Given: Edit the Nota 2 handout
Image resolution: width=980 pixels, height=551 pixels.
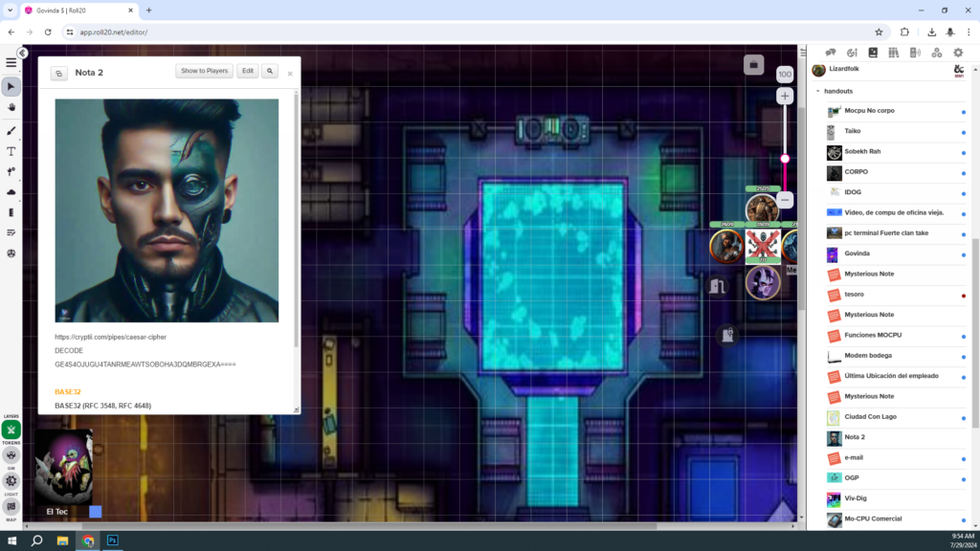Looking at the screenshot, I should [x=248, y=71].
